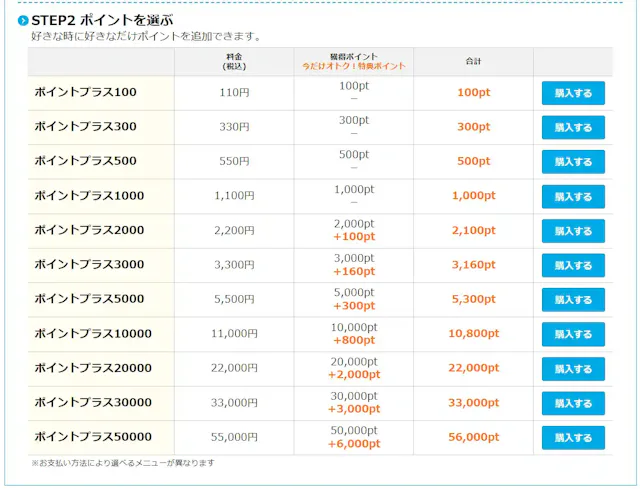Image resolution: width=640 pixels, height=489 pixels.
Task: Purchase the ポイントプラス10000 plan
Action: (573, 334)
